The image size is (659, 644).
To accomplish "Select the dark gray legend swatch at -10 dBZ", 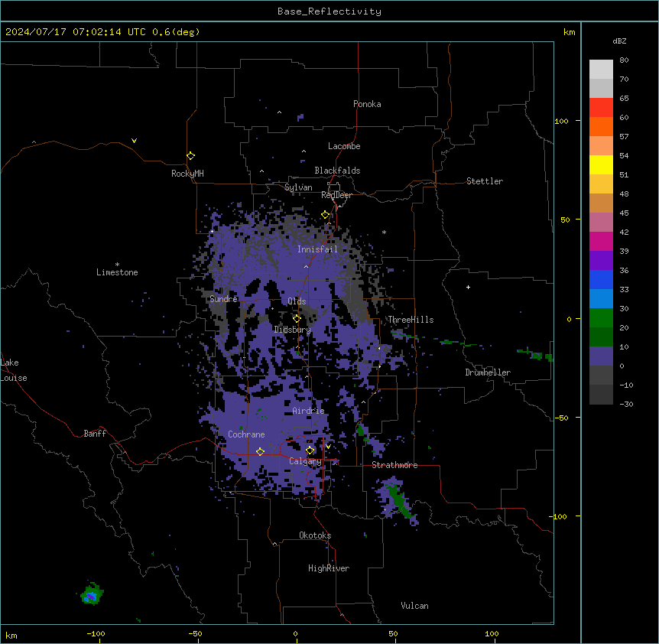I will point(601,395).
